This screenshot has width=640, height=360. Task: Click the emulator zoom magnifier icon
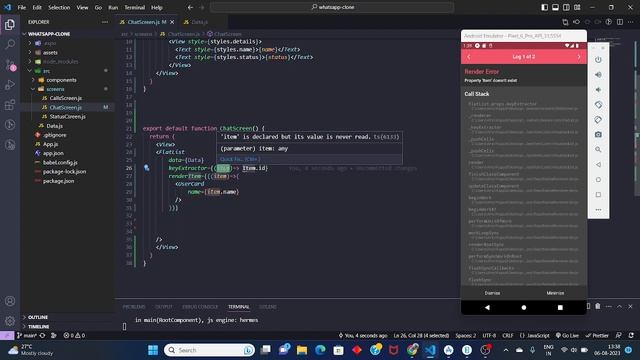[x=598, y=150]
